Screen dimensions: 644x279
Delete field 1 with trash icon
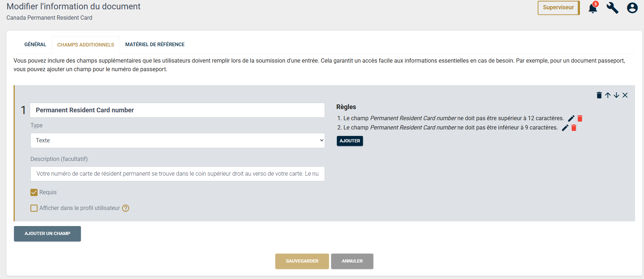pos(599,95)
